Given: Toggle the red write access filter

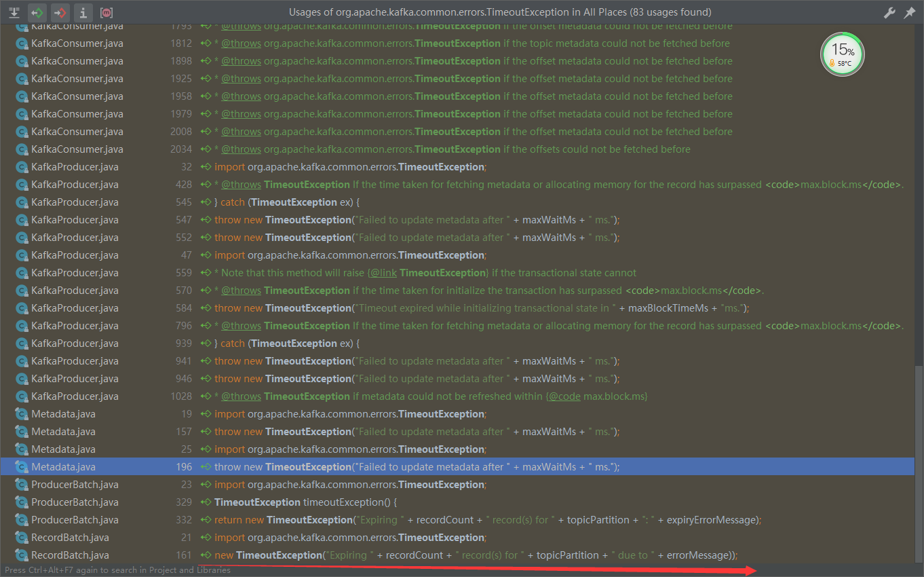Looking at the screenshot, I should point(60,12).
